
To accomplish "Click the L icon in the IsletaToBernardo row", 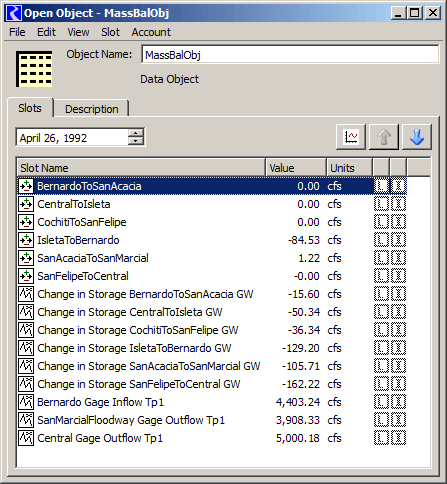I will coord(381,240).
